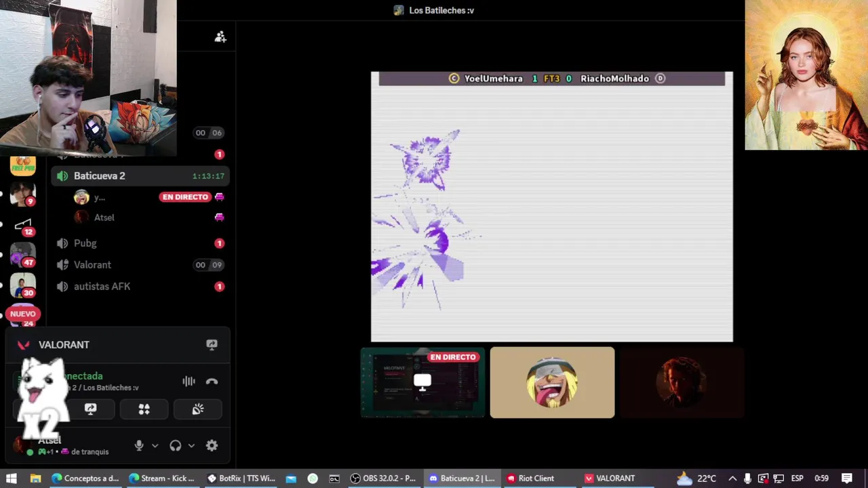Switch to BotRix TTS taskbar window
This screenshot has width=868, height=488.
(x=241, y=479)
